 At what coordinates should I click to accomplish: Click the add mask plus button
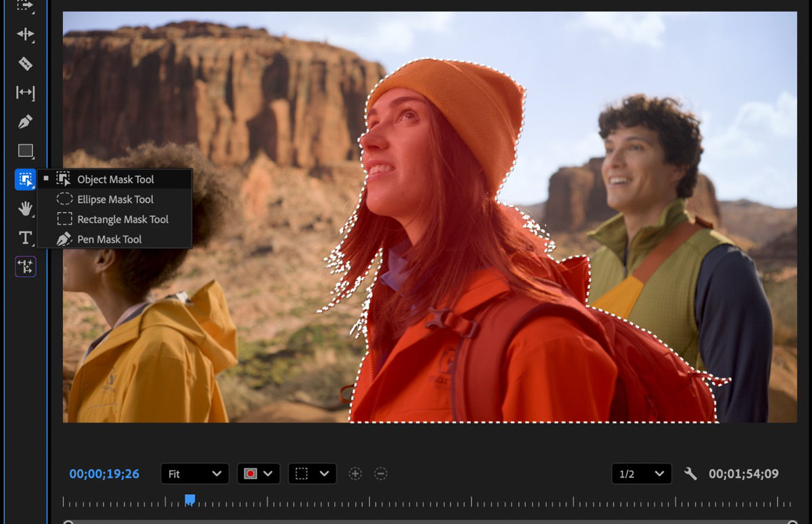pyautogui.click(x=355, y=473)
